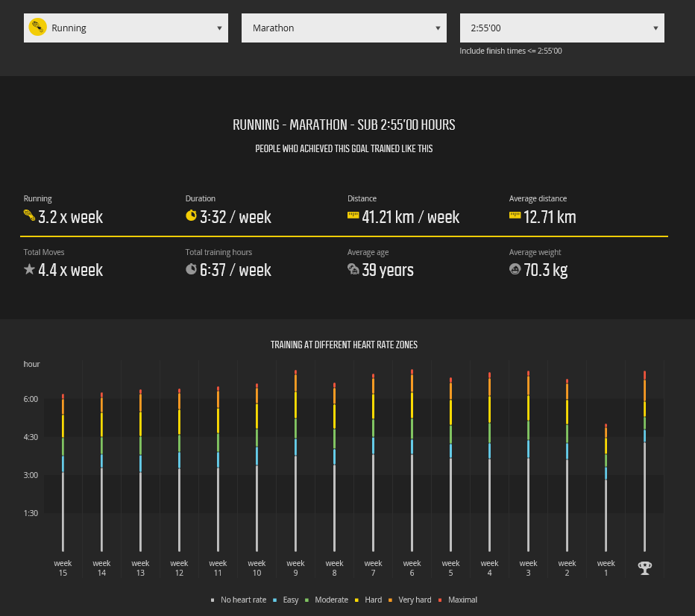695x616 pixels.
Task: Click the week 6 bar in the chart
Action: click(412, 460)
